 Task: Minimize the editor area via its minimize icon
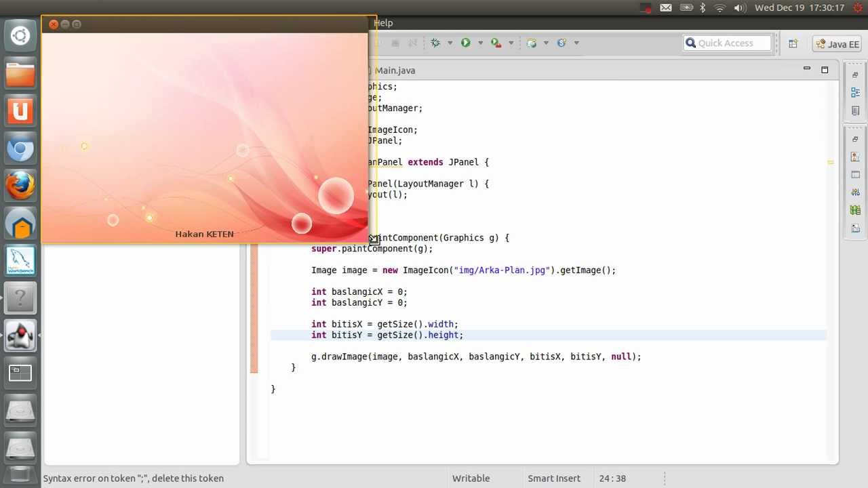coord(807,69)
